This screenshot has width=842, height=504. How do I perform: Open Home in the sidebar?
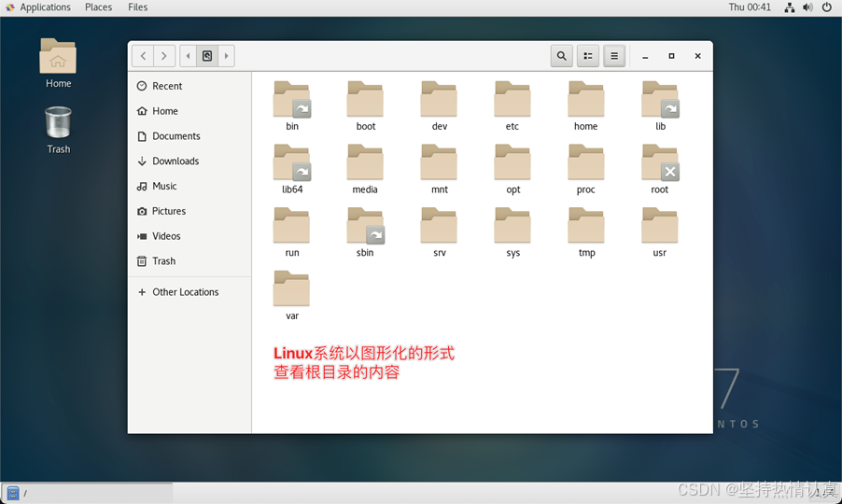click(190, 111)
